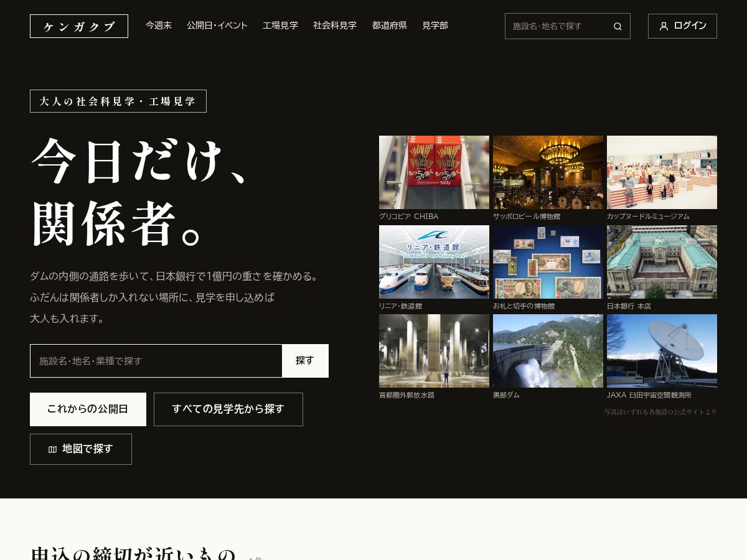Screen dimensions: 747x560
Task: Click the これからの公開日 button
Action: point(88,409)
